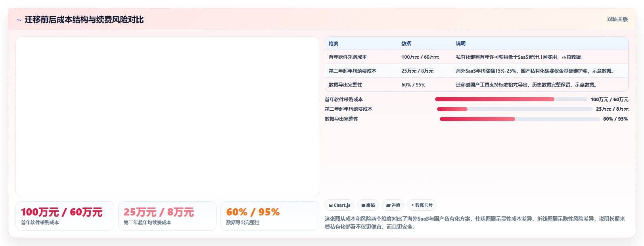Click table cell 25万元 / 8万元

tap(417, 71)
